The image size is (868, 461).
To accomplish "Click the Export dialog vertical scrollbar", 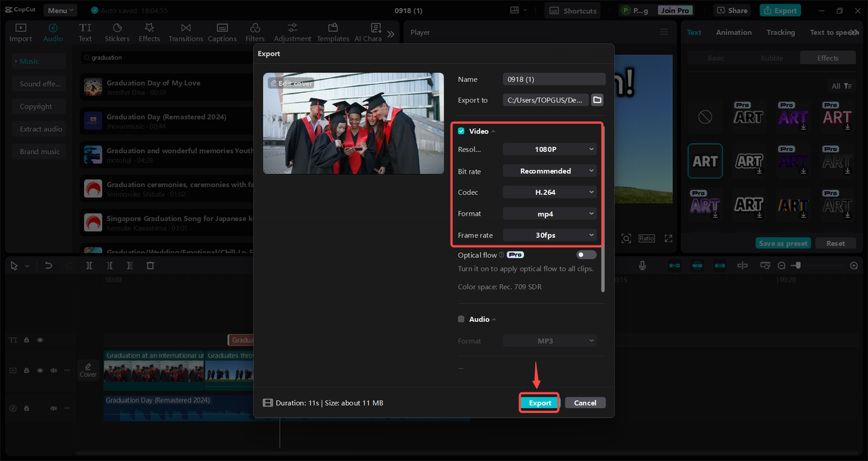I will tap(603, 207).
